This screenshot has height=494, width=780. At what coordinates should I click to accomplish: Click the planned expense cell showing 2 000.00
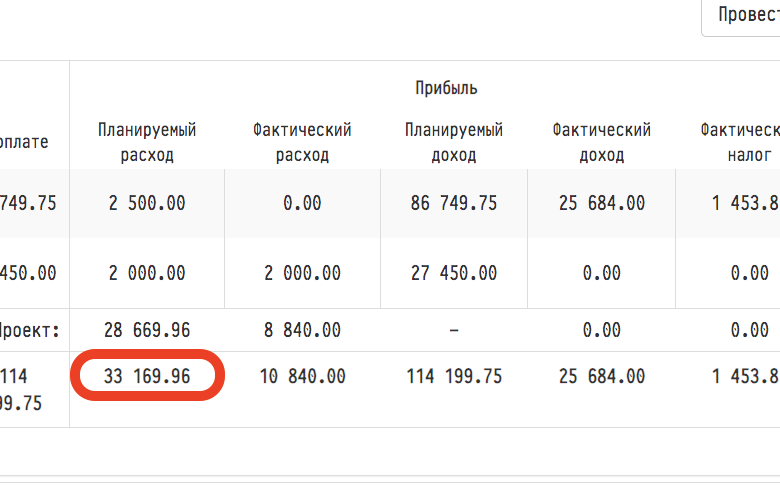tap(147, 272)
